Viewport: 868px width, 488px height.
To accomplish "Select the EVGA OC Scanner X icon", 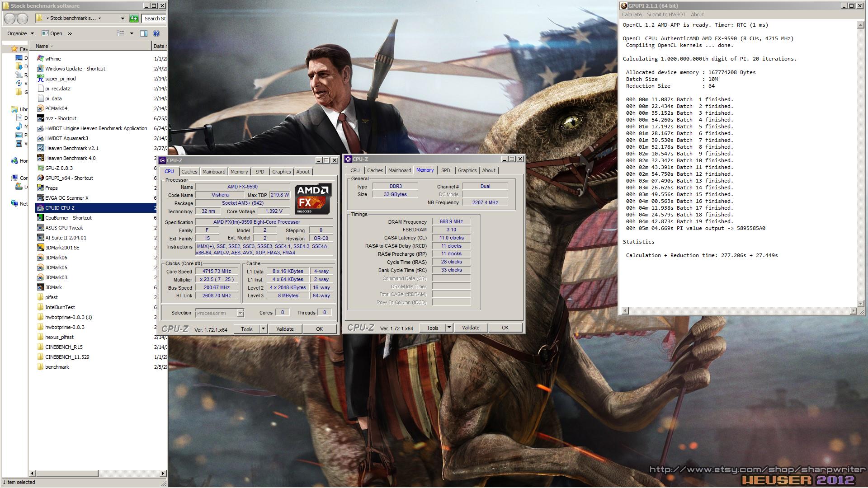I will click(41, 198).
